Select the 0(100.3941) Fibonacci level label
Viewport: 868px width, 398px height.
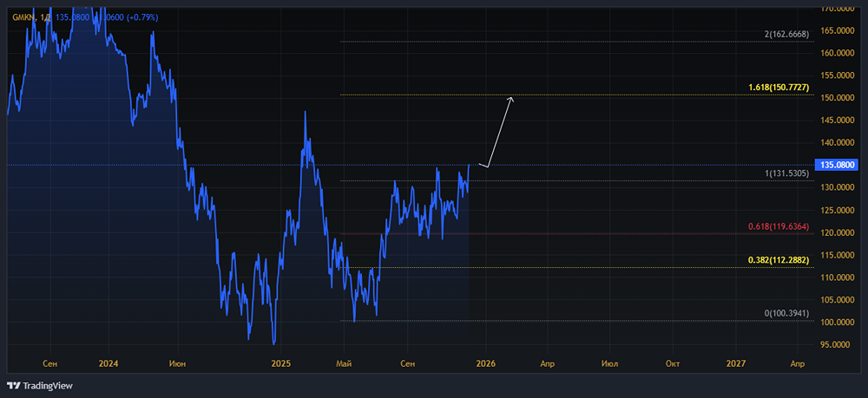pos(786,313)
